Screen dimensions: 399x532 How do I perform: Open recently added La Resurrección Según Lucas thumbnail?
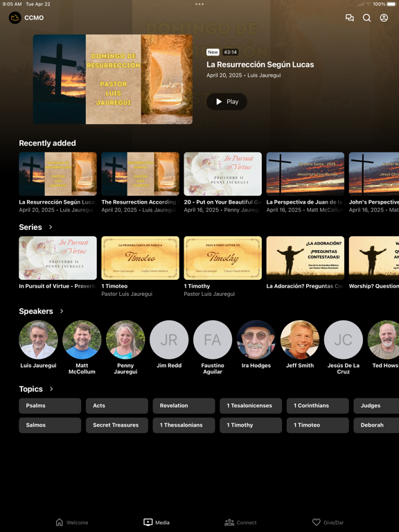click(x=57, y=174)
